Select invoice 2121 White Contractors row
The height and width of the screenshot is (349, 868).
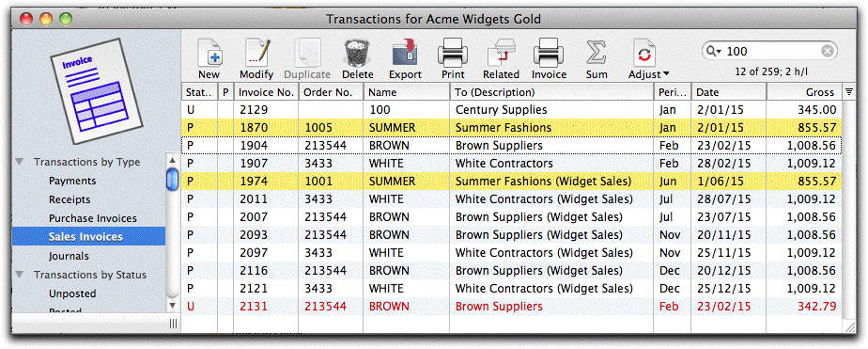click(x=511, y=289)
